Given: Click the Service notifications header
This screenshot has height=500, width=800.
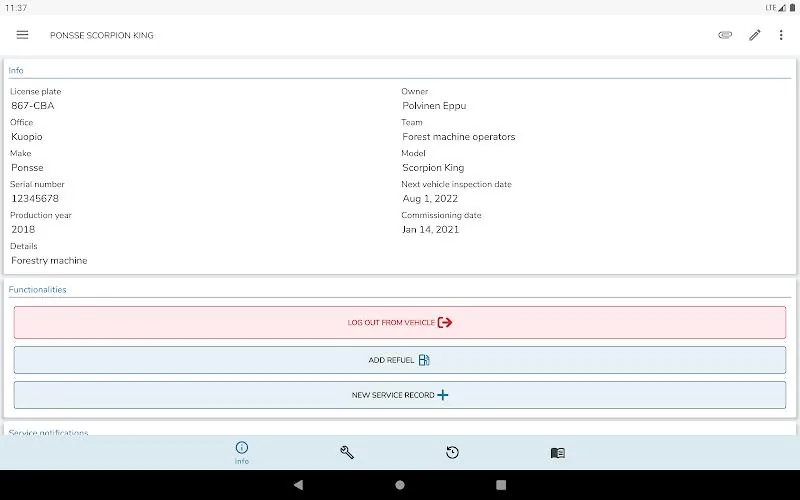Looking at the screenshot, I should [48, 432].
